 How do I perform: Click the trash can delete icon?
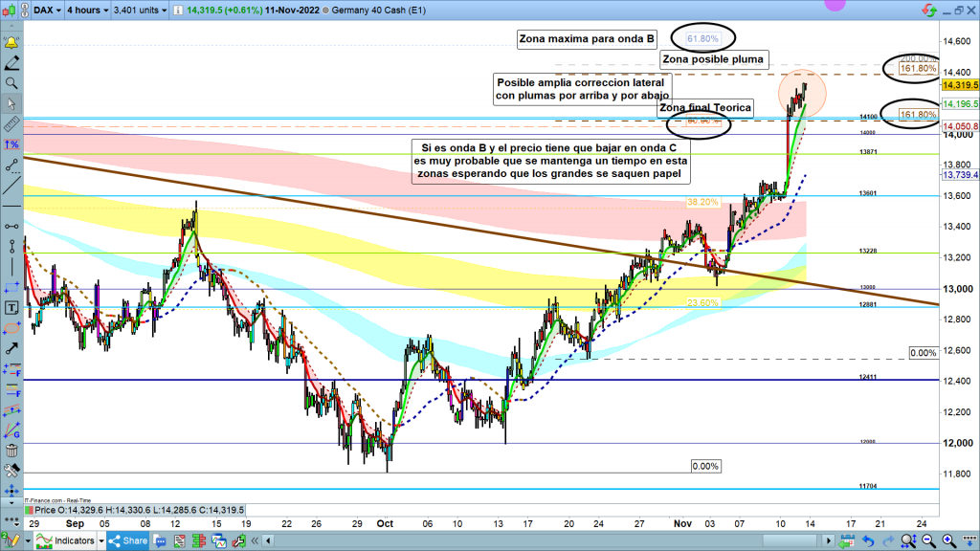(x=11, y=450)
